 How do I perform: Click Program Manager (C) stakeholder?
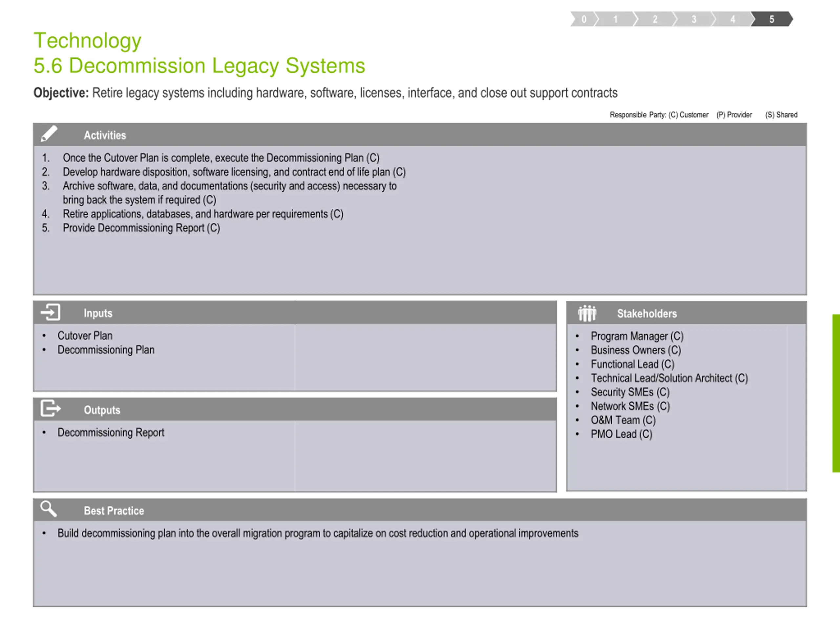pos(637,336)
